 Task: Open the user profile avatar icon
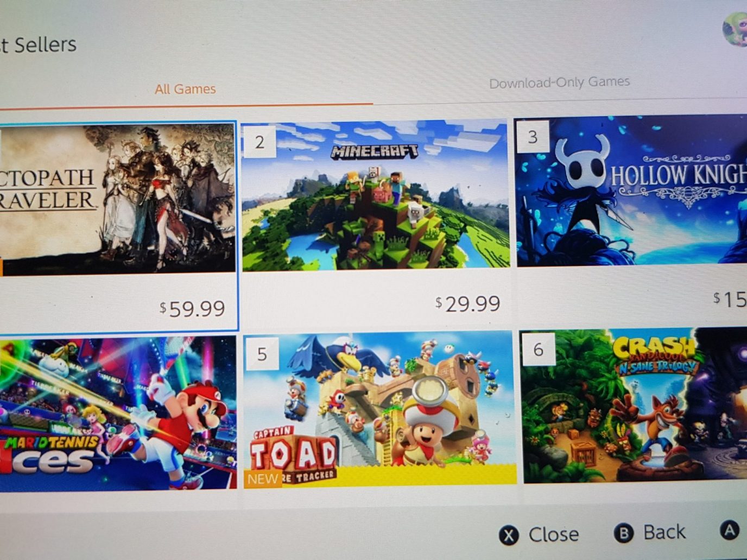(x=735, y=28)
